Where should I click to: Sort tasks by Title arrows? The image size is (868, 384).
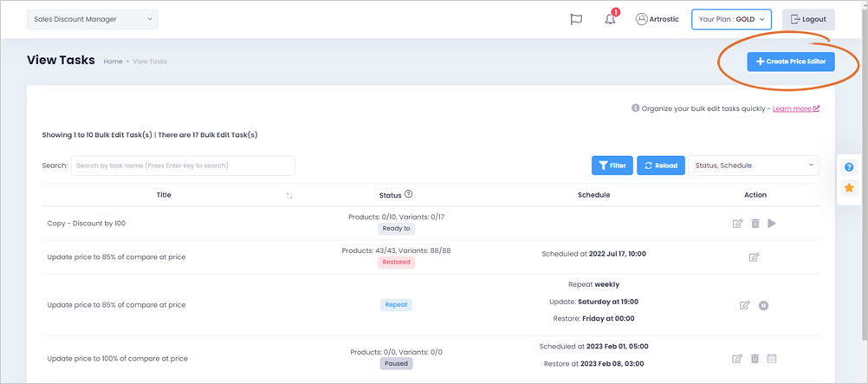pos(289,196)
